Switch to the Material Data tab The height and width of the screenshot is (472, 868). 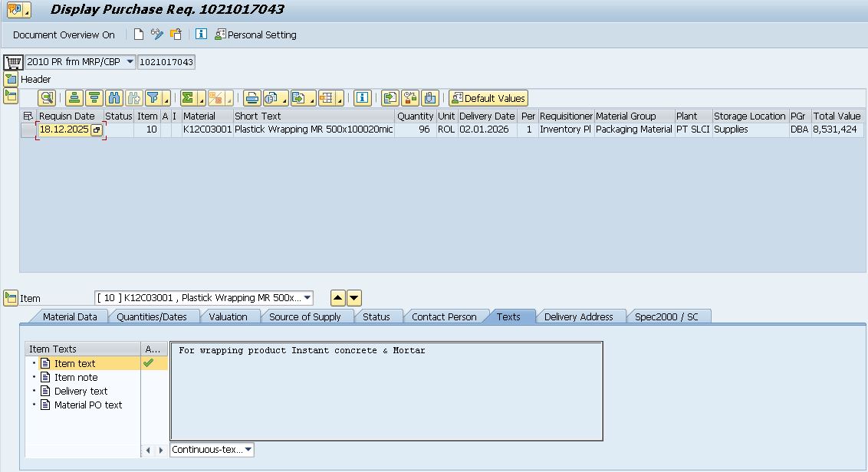pos(69,316)
